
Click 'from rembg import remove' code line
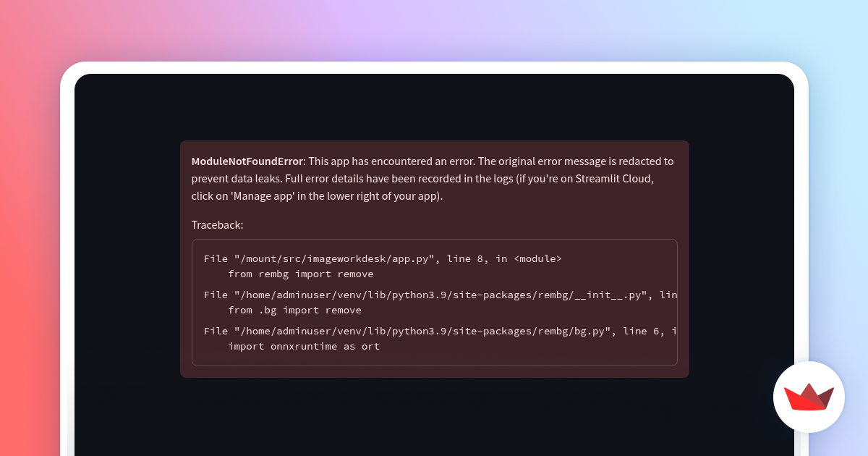300,274
